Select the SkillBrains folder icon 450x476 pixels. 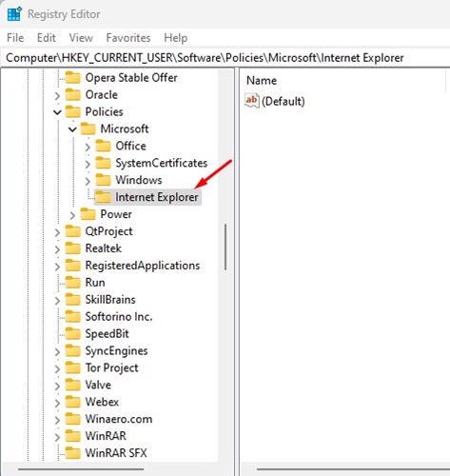coord(73,300)
